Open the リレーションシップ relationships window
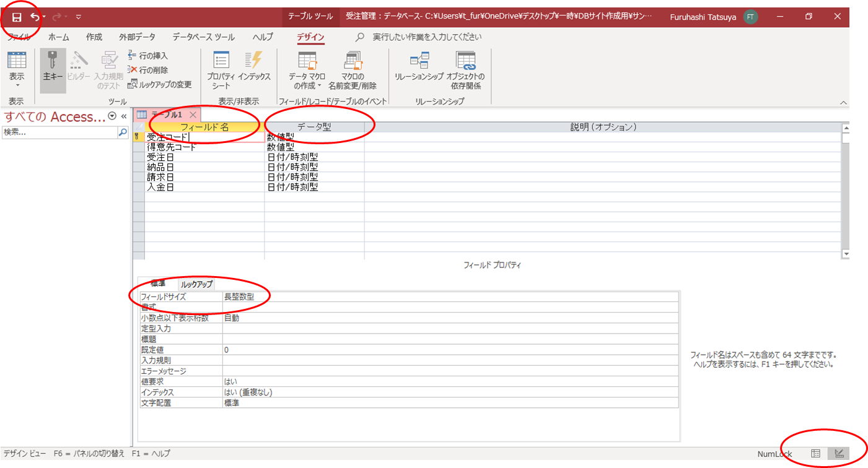Image resolution: width=868 pixels, height=468 pixels. click(x=419, y=70)
